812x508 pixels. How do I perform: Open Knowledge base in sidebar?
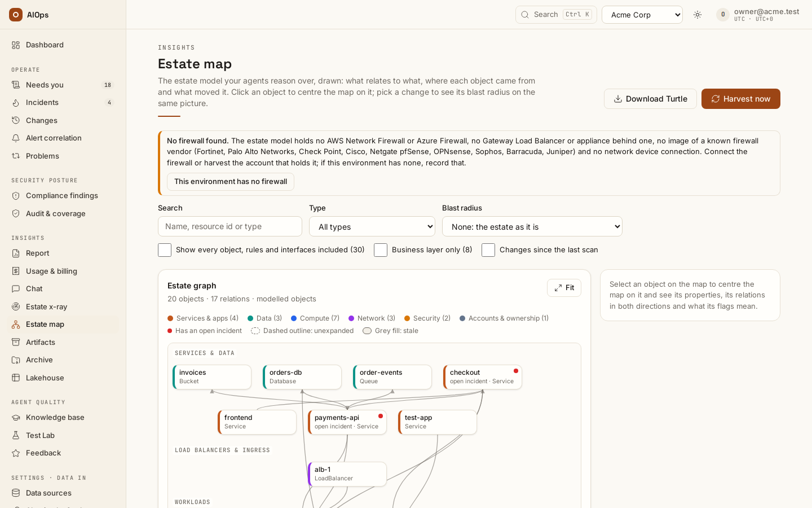(x=63, y=418)
